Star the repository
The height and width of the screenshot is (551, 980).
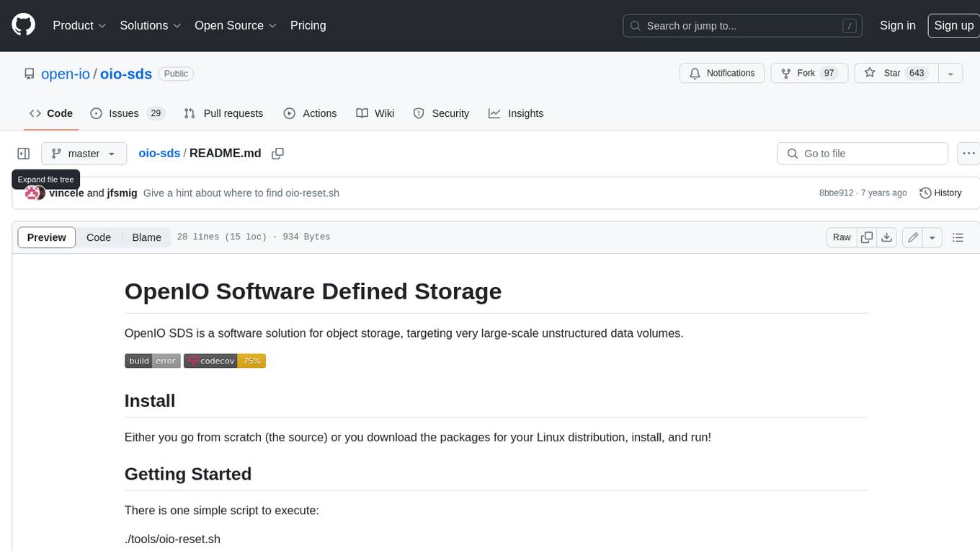[896, 74]
